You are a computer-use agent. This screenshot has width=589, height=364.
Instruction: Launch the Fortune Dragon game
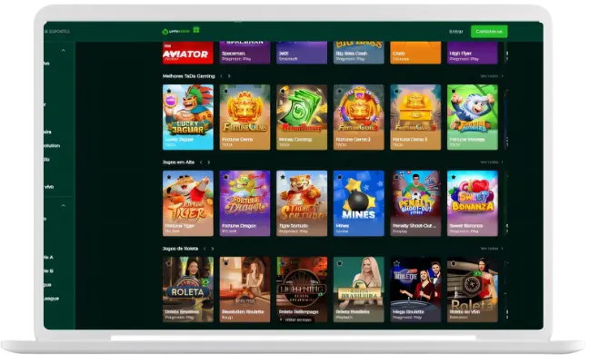245,203
